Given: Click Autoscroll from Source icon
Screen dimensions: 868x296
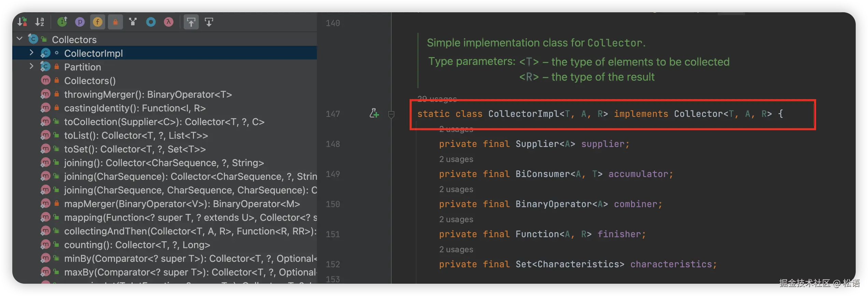Looking at the screenshot, I should [x=209, y=22].
